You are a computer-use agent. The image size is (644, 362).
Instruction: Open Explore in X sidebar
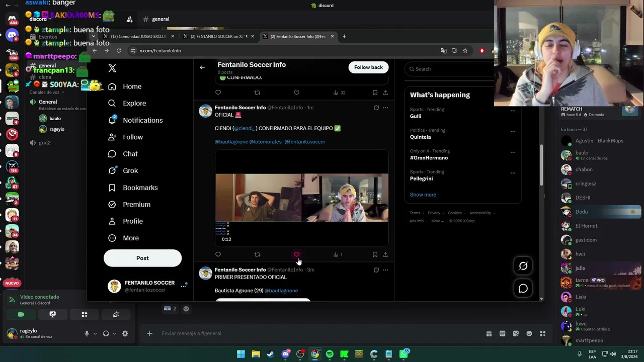point(127,103)
